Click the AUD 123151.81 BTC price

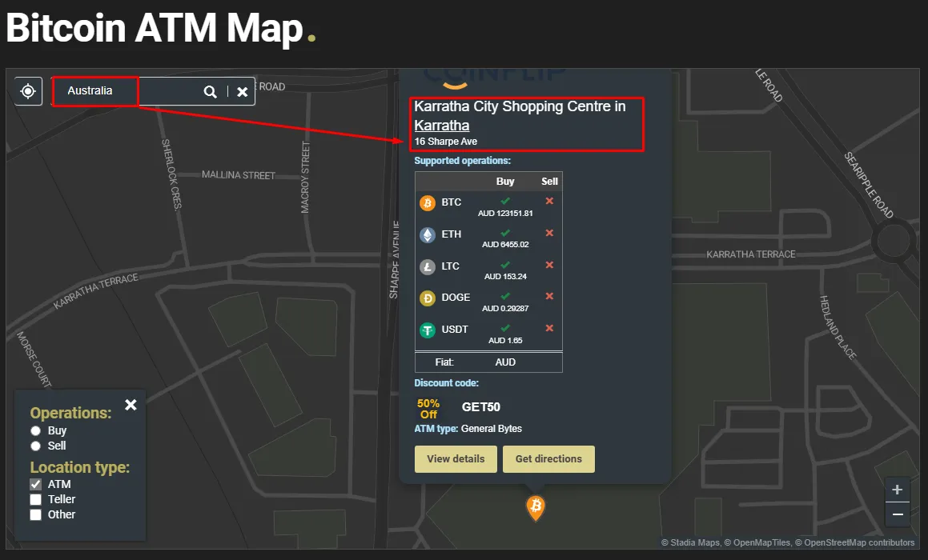tap(505, 214)
